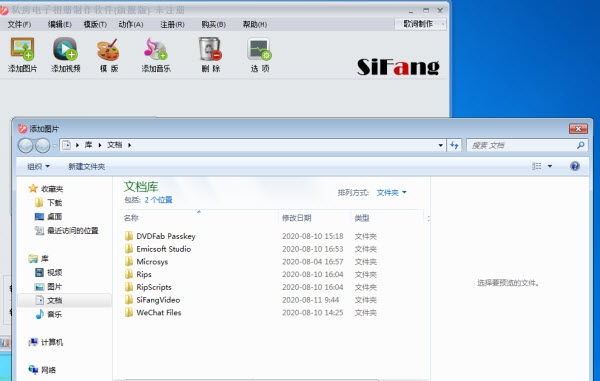Click the back navigation arrow in the dialog
Viewport: 600px width, 381px height.
[26, 145]
